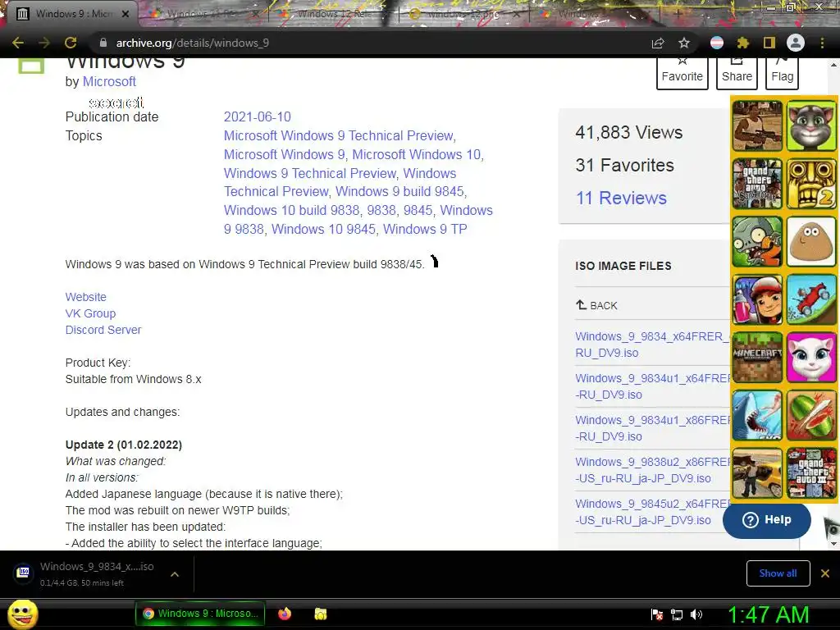840x630 pixels.
Task: Open the Windows 9 build 9845 topic
Action: 399,192
